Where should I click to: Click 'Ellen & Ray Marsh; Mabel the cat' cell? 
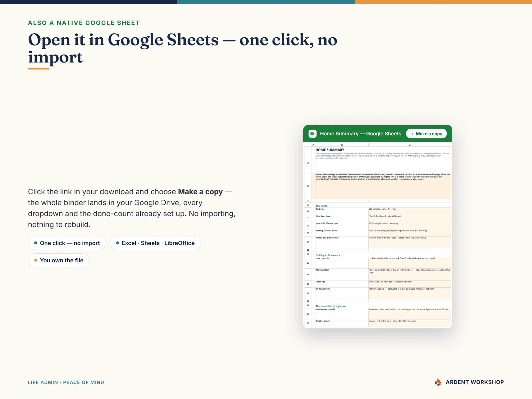coord(410,218)
